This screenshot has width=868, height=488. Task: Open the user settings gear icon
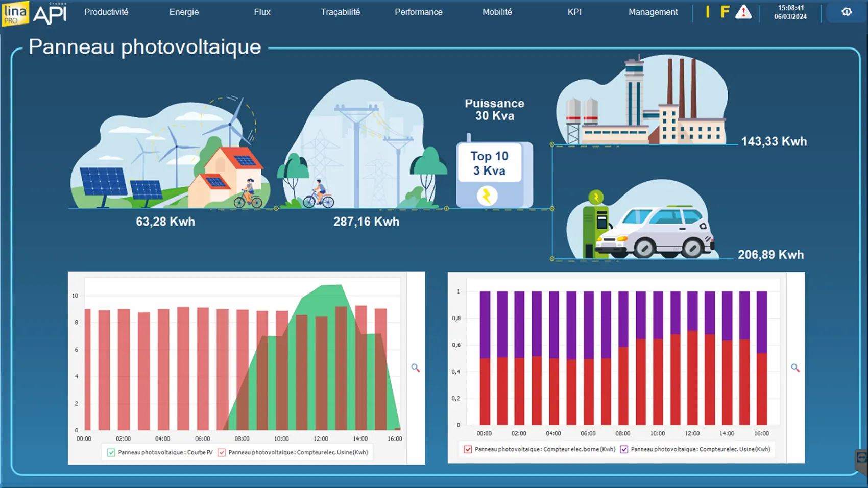[847, 12]
